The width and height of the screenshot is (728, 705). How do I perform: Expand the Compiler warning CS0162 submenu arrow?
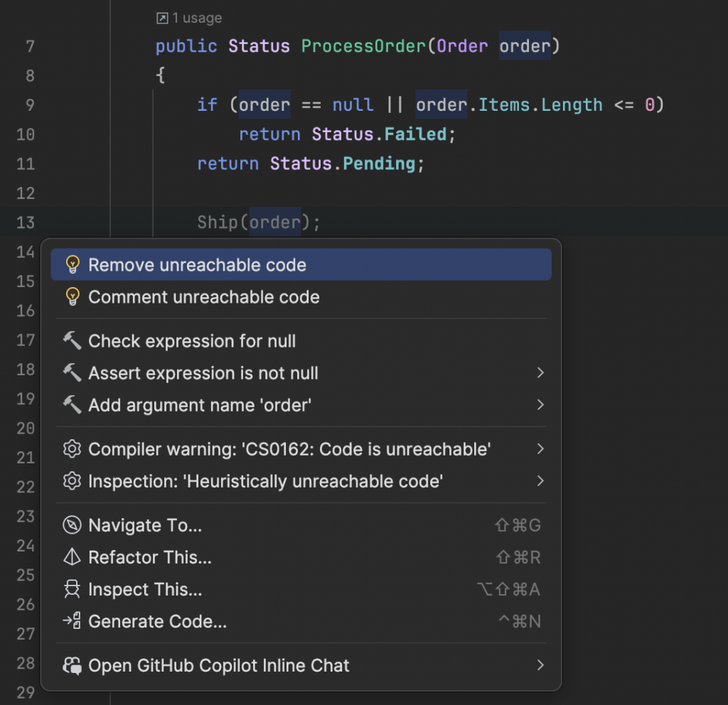(x=540, y=449)
